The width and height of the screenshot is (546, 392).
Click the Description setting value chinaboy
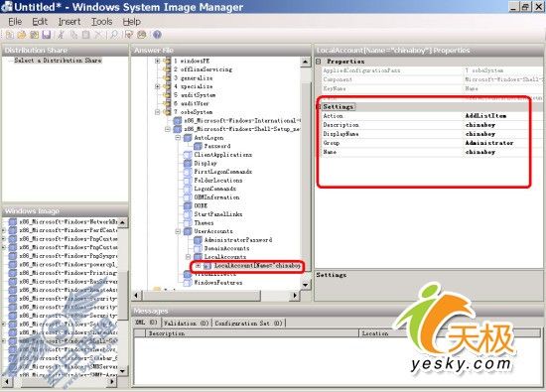pos(480,125)
